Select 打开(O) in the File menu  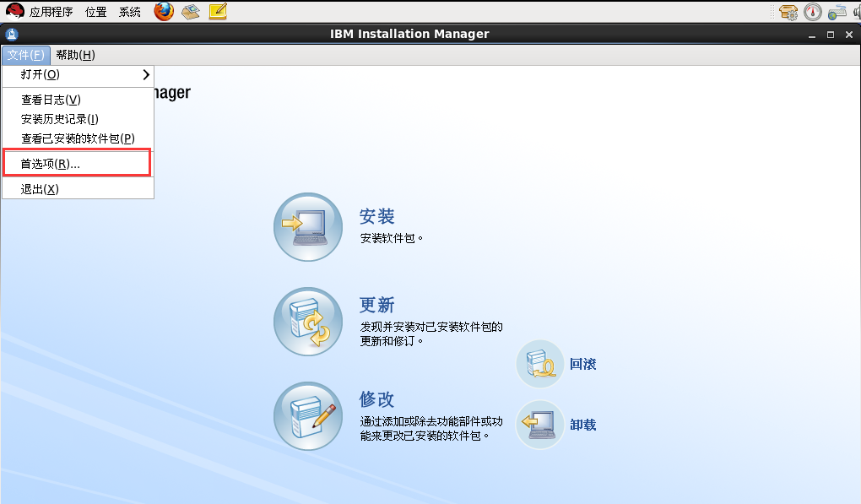point(78,74)
